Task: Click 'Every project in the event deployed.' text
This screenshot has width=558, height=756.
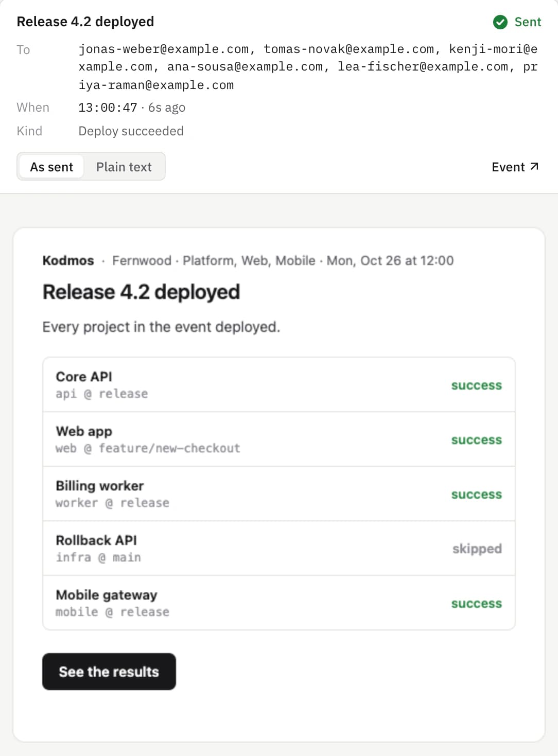Action: click(161, 327)
